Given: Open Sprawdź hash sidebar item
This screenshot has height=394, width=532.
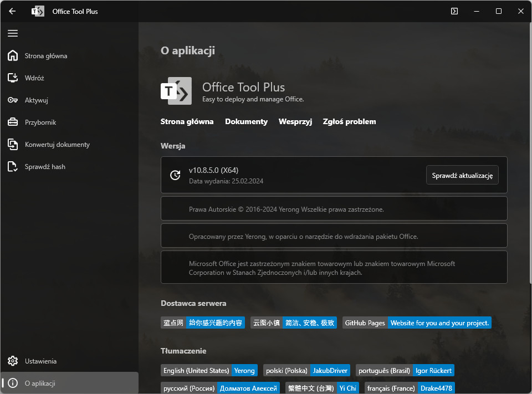Looking at the screenshot, I should (69, 167).
